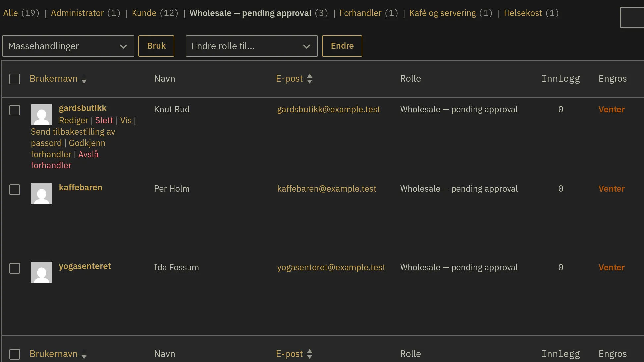Check the kaffebaren row checkbox
Viewport: 644px width, 362px height.
tap(15, 190)
